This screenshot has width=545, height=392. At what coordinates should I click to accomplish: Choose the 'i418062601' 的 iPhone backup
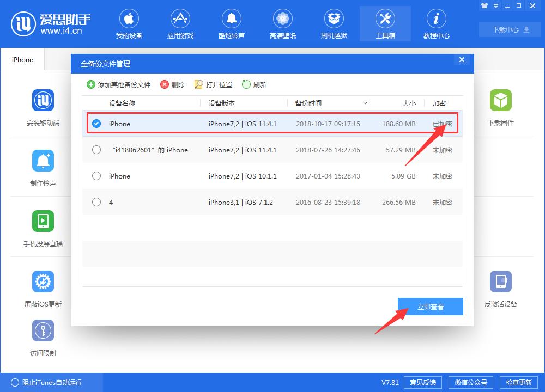(x=96, y=150)
